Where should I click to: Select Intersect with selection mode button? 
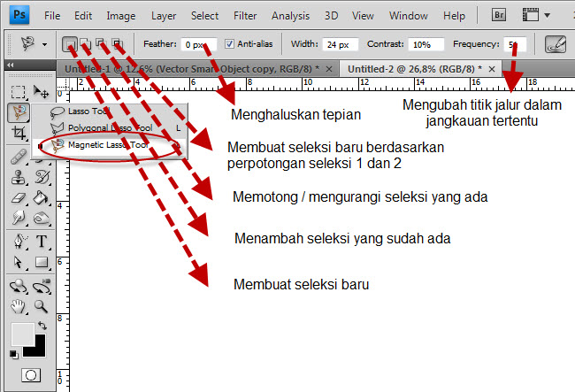117,44
